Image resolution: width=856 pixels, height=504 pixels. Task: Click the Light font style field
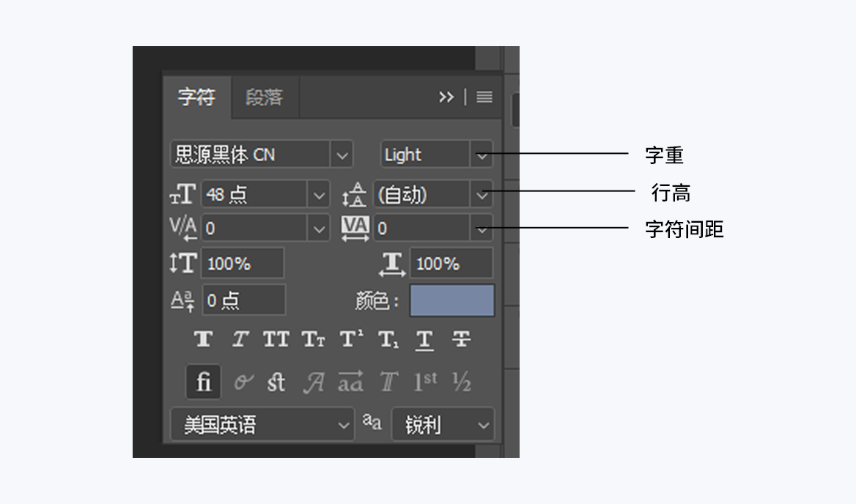tap(425, 155)
